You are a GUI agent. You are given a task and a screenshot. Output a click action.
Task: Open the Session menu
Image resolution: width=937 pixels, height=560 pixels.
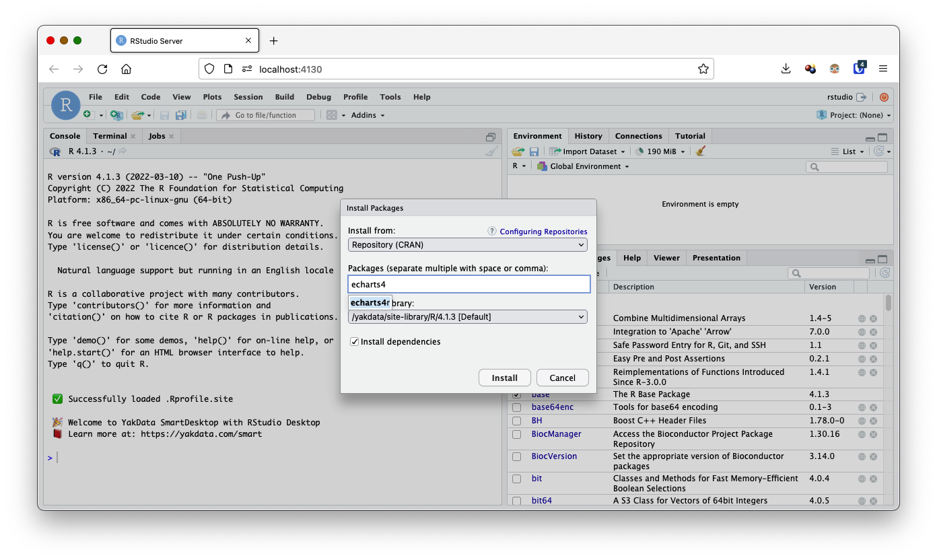248,97
